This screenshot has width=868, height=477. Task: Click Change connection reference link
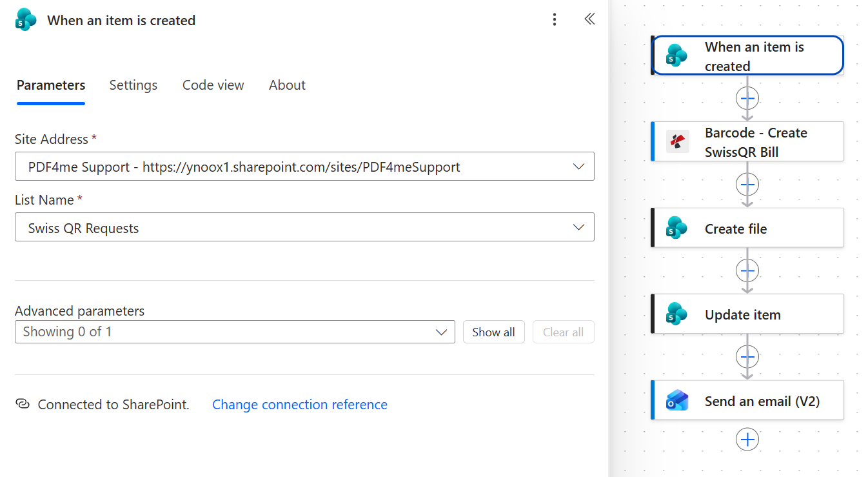300,405
